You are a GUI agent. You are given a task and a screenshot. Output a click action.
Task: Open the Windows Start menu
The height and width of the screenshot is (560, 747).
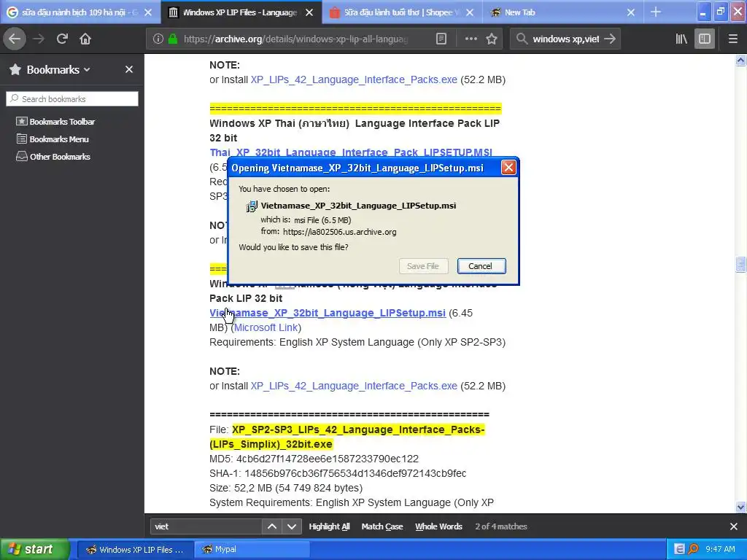34,550
